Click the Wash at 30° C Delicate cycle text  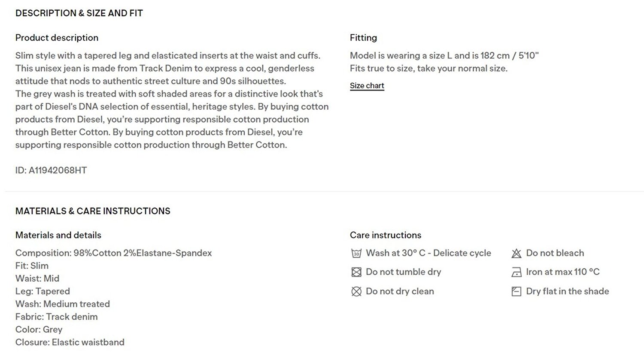428,253
